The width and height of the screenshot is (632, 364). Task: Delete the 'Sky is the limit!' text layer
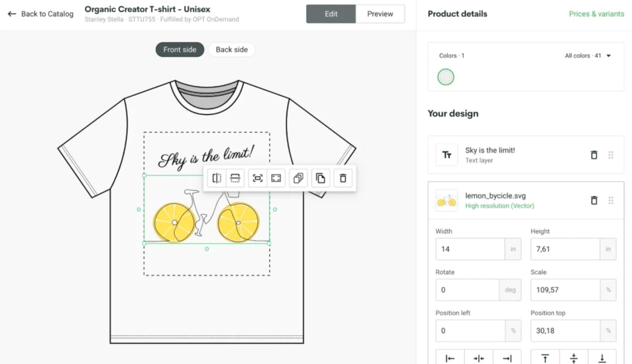594,155
